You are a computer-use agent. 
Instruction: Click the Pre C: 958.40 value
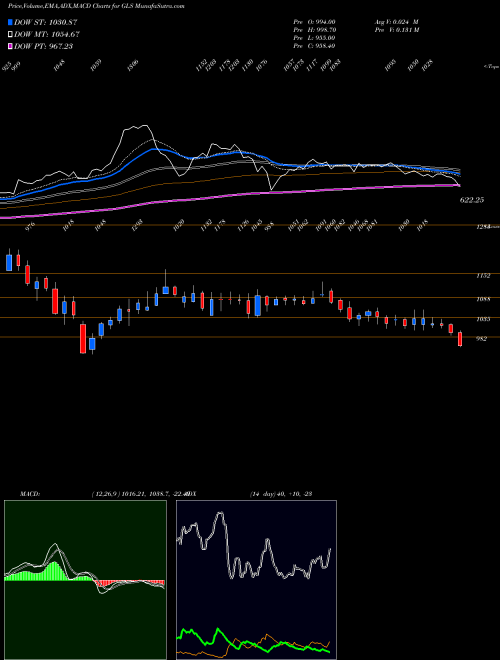point(314,46)
